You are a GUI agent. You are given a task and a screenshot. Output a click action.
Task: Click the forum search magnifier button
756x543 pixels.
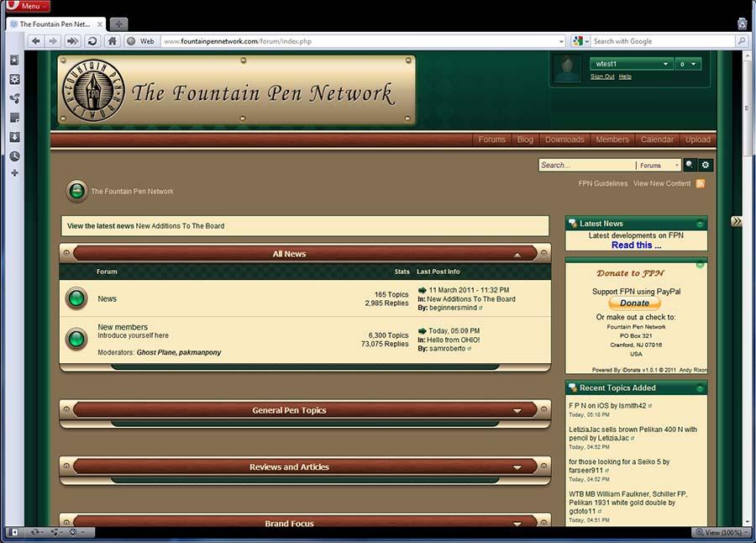point(690,166)
